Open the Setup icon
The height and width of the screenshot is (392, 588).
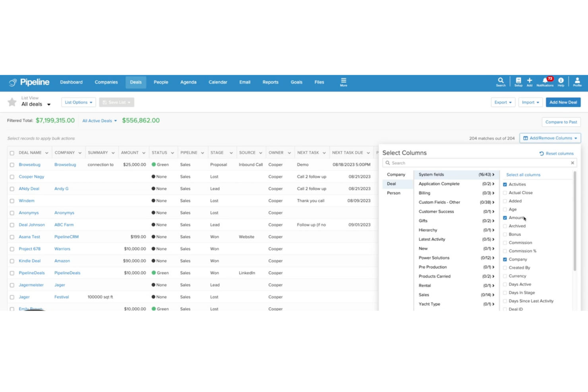tap(518, 82)
